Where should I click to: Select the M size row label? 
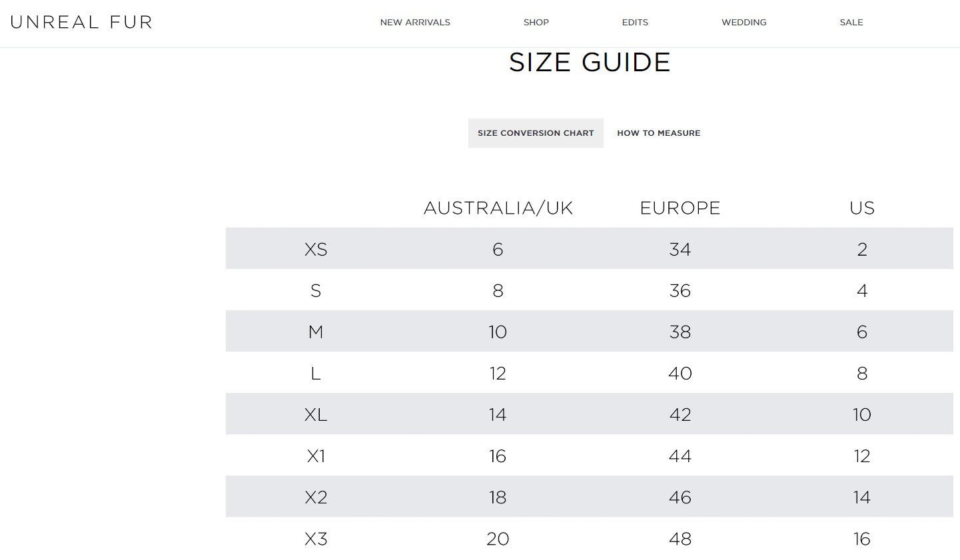[x=316, y=332]
